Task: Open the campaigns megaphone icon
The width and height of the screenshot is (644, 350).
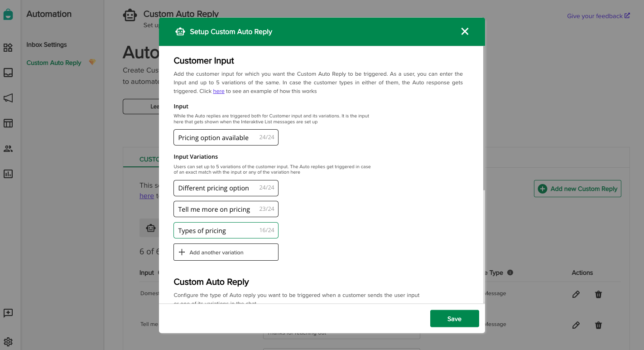Action: (8, 98)
